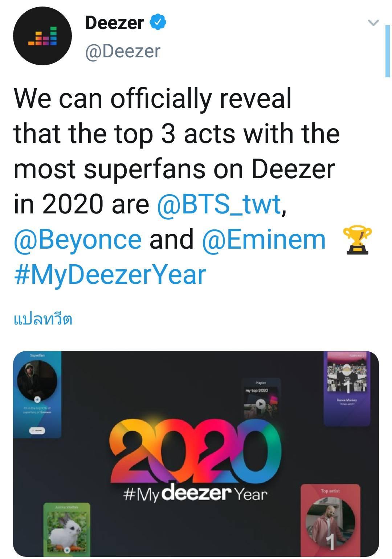The height and width of the screenshot is (559, 392).
Task: Click the Dance Monkey top track card
Action: coord(347,388)
